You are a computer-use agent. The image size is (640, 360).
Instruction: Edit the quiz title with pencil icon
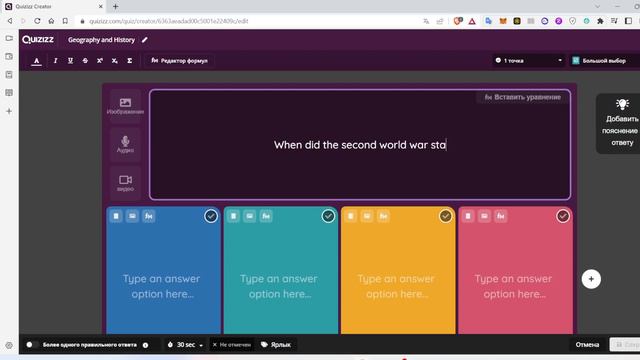point(144,40)
